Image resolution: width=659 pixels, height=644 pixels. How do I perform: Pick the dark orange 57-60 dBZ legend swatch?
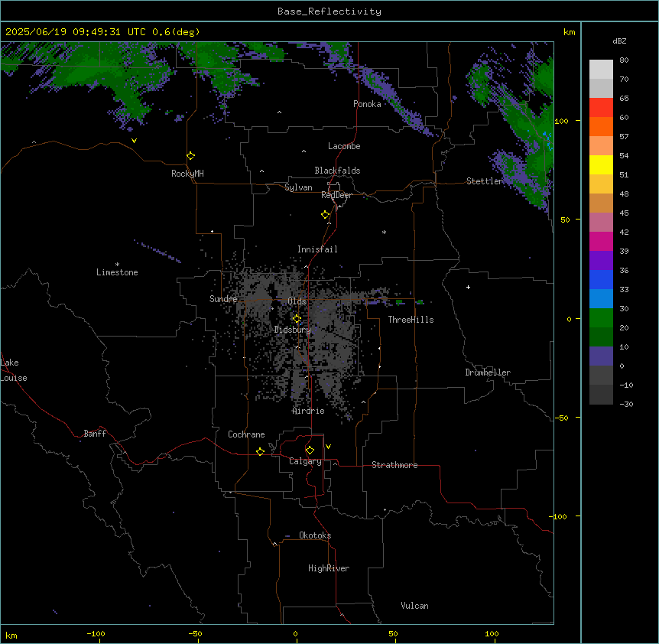601,126
